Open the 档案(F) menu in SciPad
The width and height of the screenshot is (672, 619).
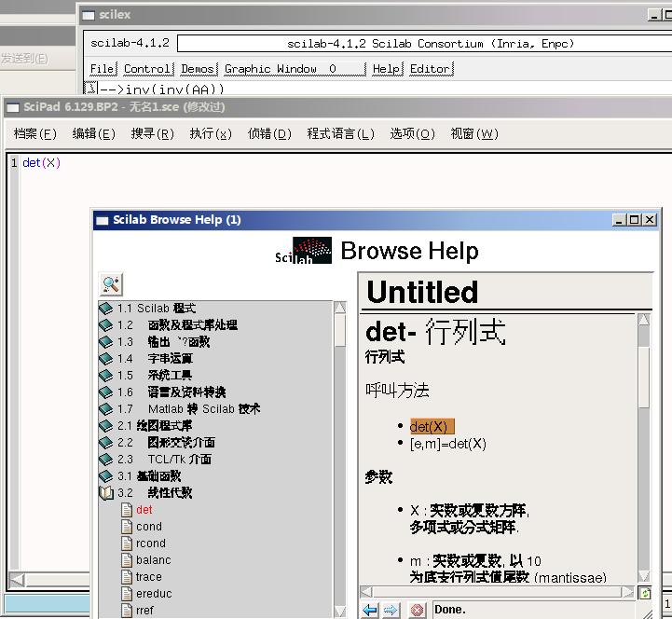[34, 133]
